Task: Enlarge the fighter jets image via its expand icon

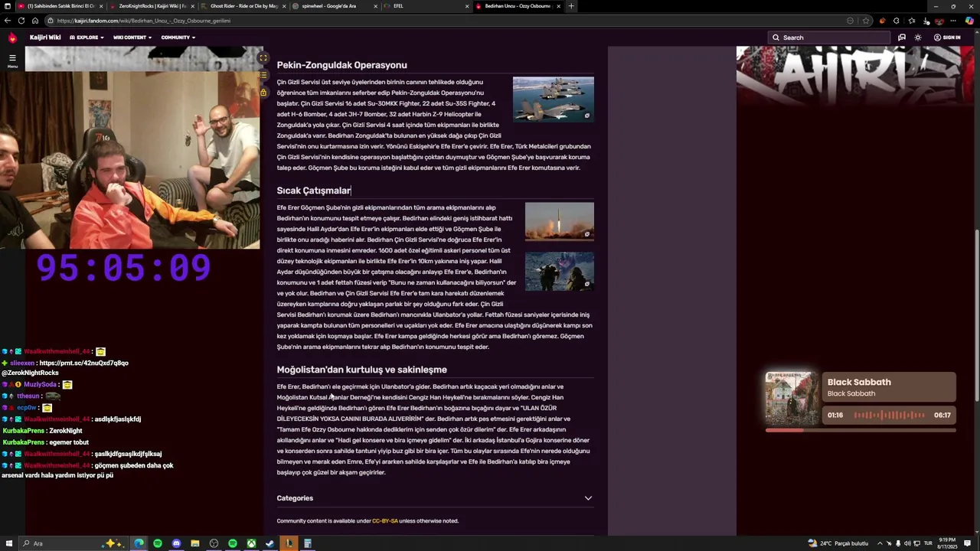Action: tap(587, 116)
